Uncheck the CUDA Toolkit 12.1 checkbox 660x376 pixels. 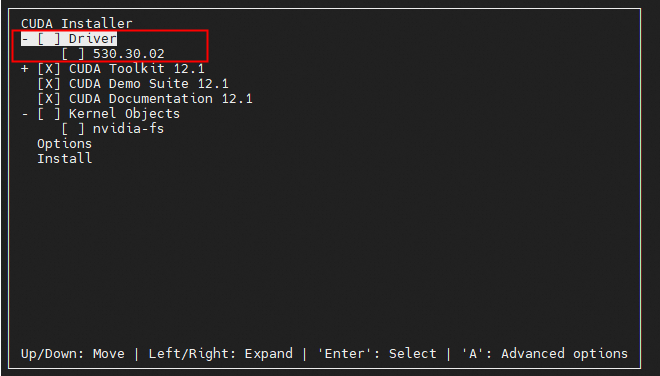(x=49, y=69)
